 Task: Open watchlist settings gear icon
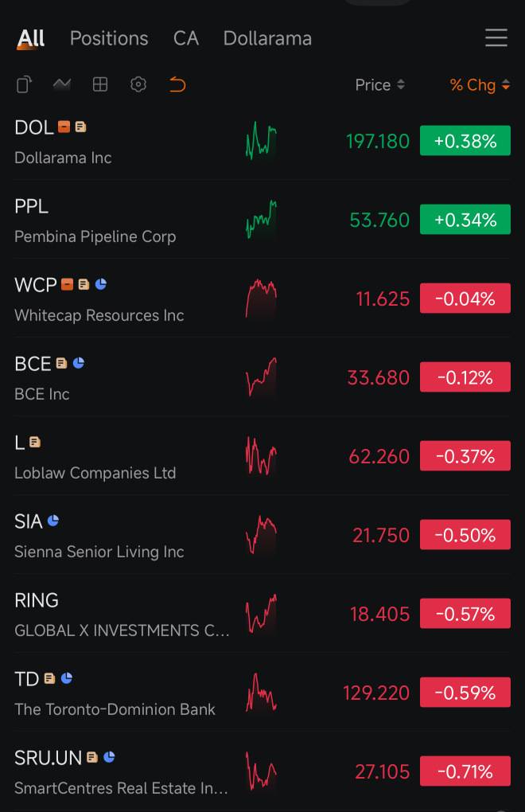pyautogui.click(x=138, y=84)
